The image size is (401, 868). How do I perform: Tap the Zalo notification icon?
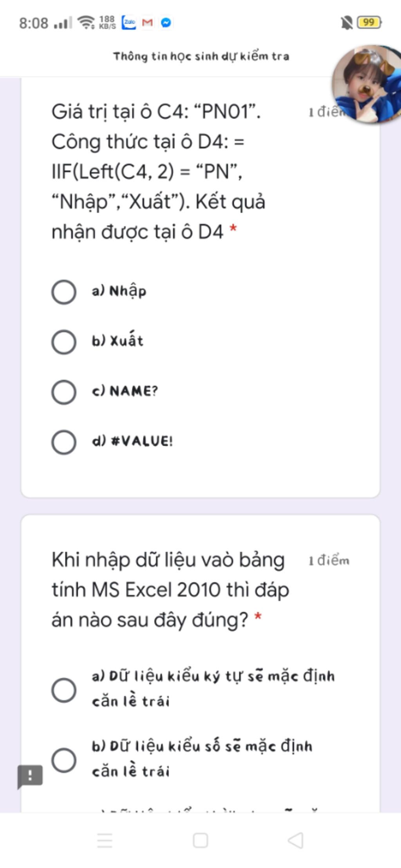click(x=129, y=23)
